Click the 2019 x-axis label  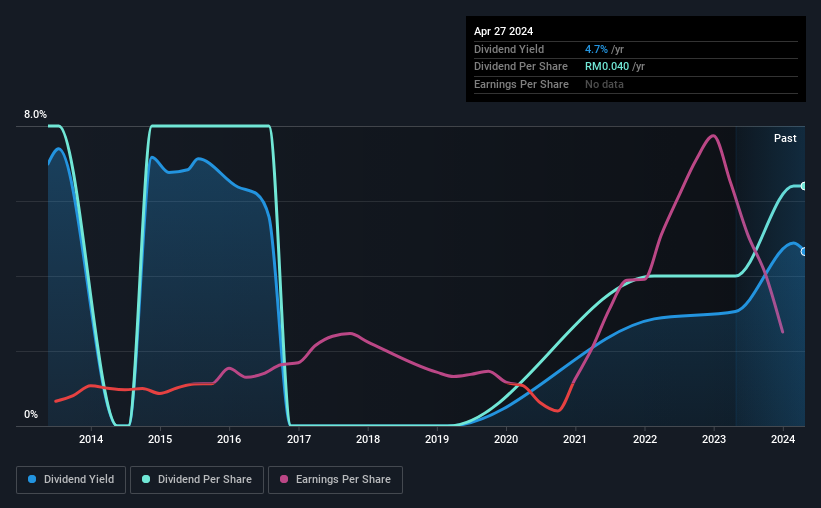pos(437,439)
